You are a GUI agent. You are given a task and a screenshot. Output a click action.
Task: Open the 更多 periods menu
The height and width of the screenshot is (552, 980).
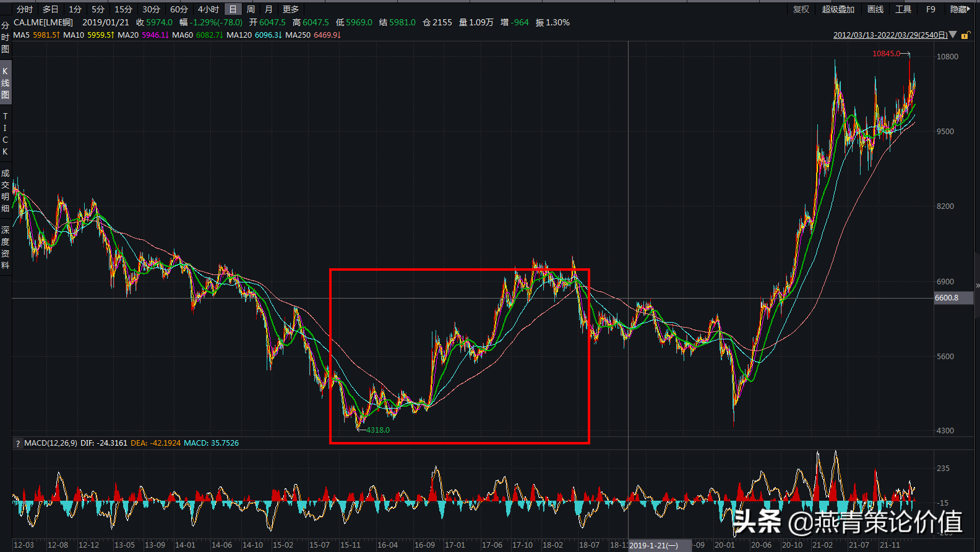click(291, 9)
